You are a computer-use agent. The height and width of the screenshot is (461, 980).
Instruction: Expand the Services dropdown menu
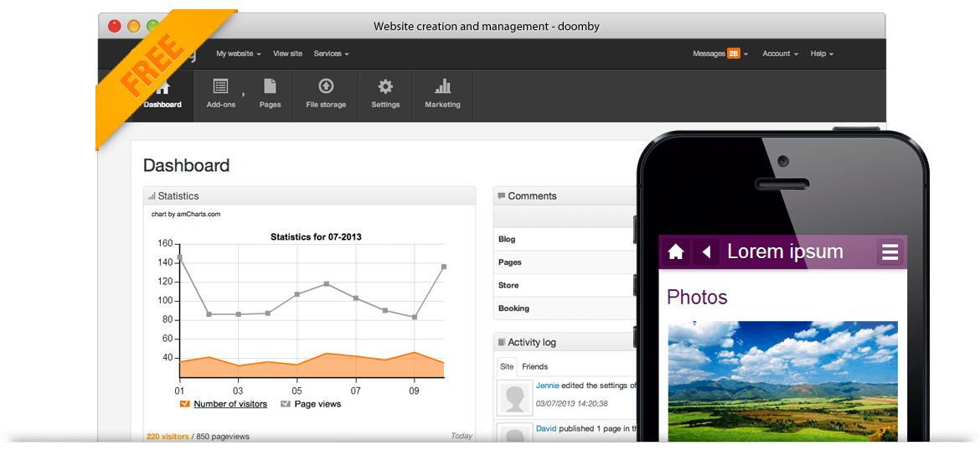(x=331, y=54)
